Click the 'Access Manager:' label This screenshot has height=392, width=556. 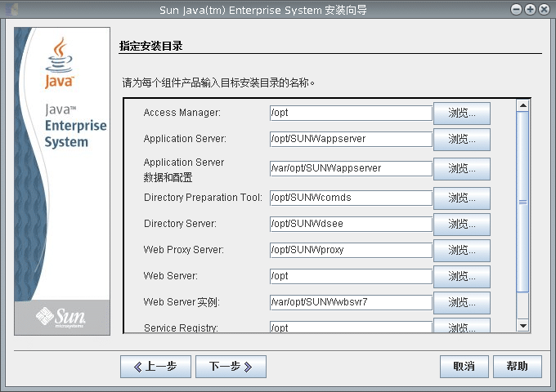(x=182, y=113)
